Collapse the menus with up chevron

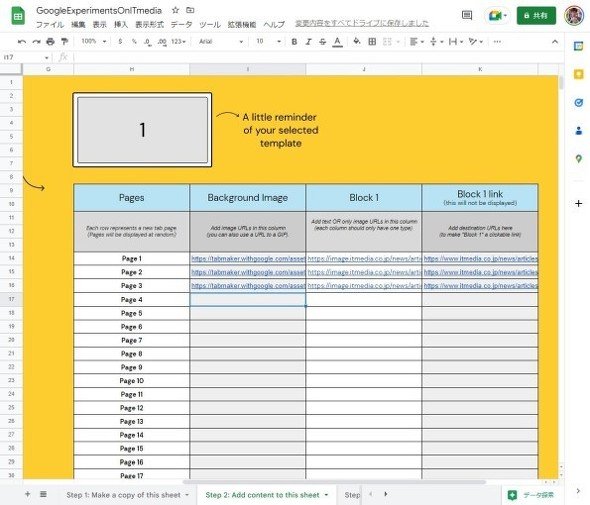pyautogui.click(x=555, y=42)
